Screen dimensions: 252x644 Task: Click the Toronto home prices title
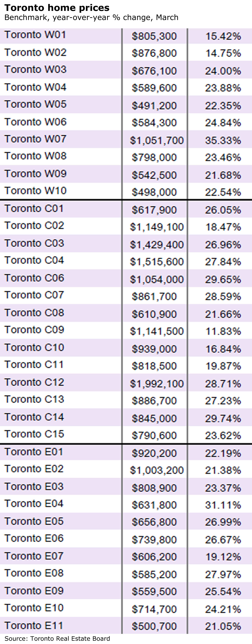pos(57,8)
